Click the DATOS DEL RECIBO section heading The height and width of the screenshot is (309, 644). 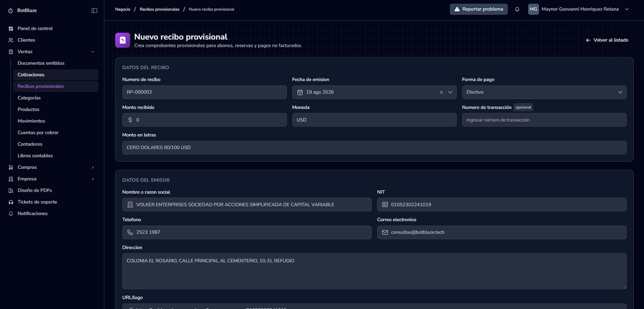click(x=146, y=68)
